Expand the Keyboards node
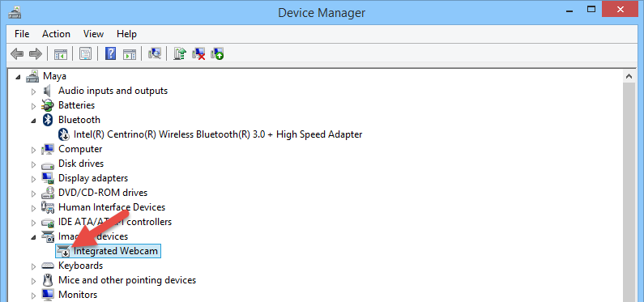644x302 pixels. [34, 266]
